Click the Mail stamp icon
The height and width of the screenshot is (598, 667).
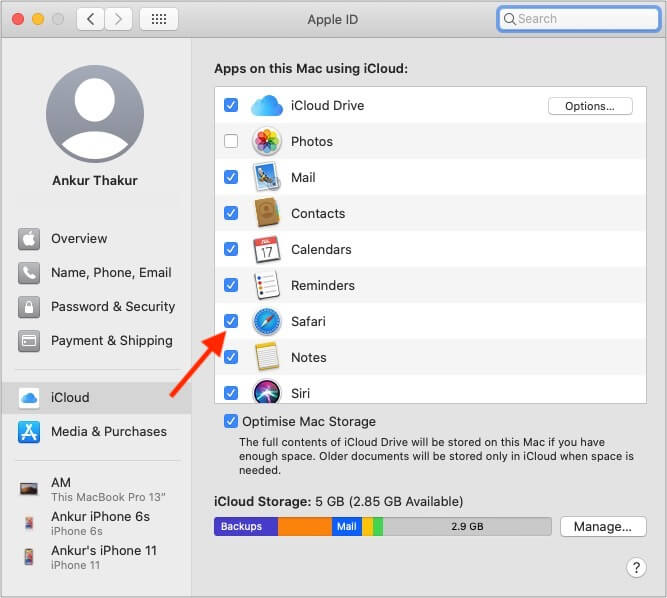(267, 177)
